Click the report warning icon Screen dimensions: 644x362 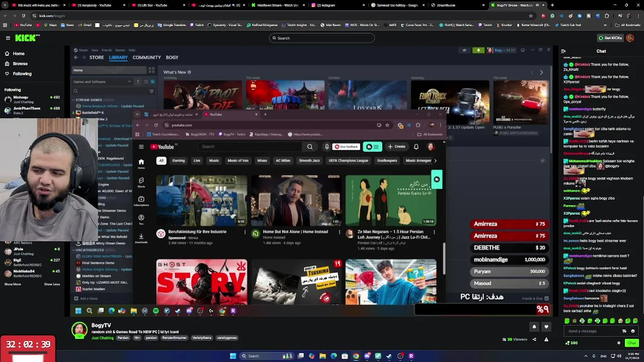[546, 339]
